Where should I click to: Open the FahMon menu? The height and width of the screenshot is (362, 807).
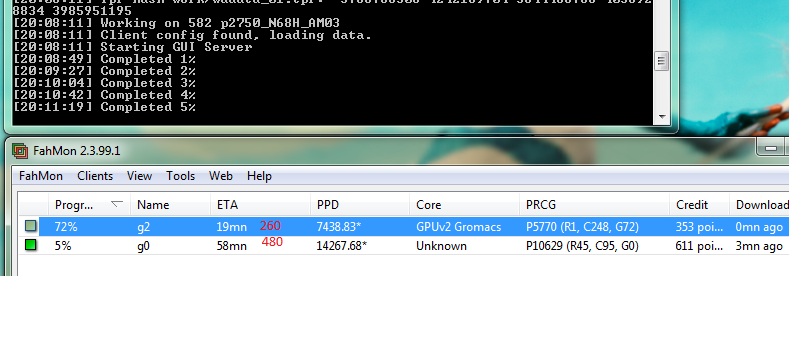pos(41,176)
